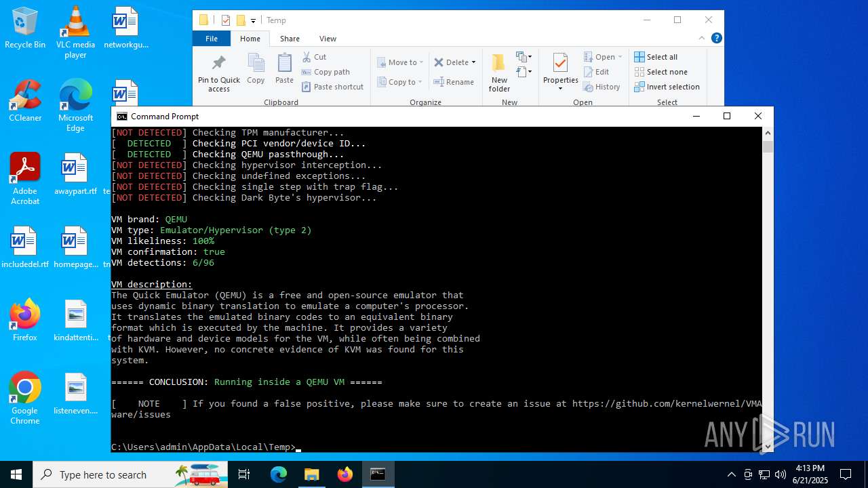Open the notification center icon
Screen dimensions: 868x488
pos(846,474)
